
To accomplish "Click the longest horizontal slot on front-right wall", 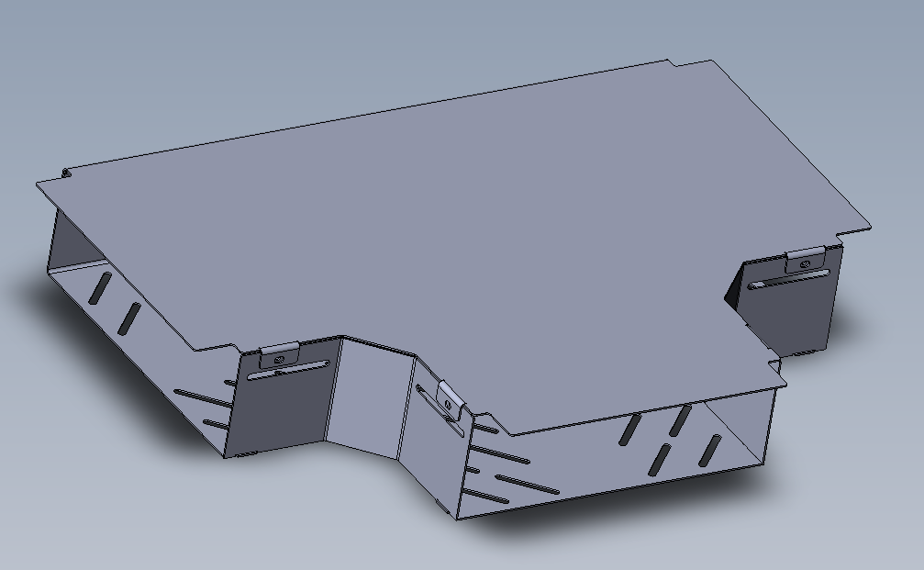I will coord(528,484).
